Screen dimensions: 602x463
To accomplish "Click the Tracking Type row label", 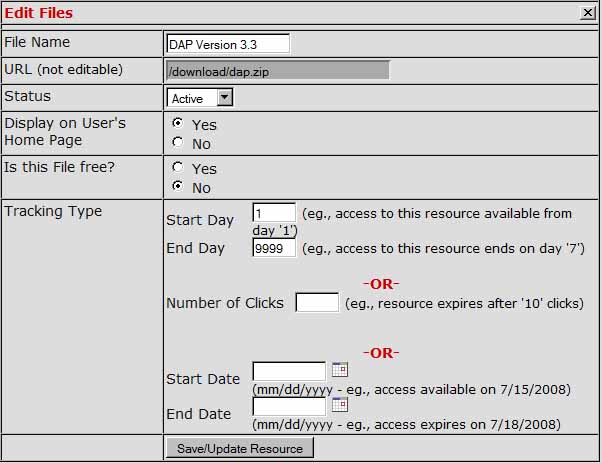I will click(53, 211).
